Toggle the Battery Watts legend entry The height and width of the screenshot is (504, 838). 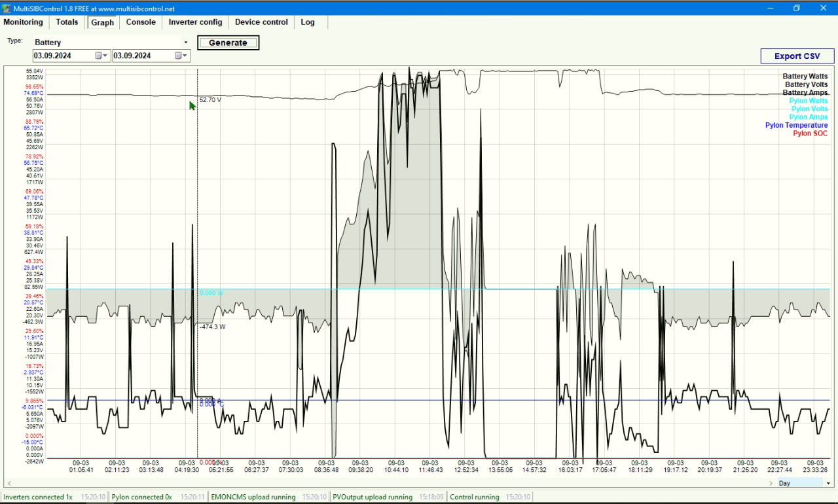[x=805, y=77]
